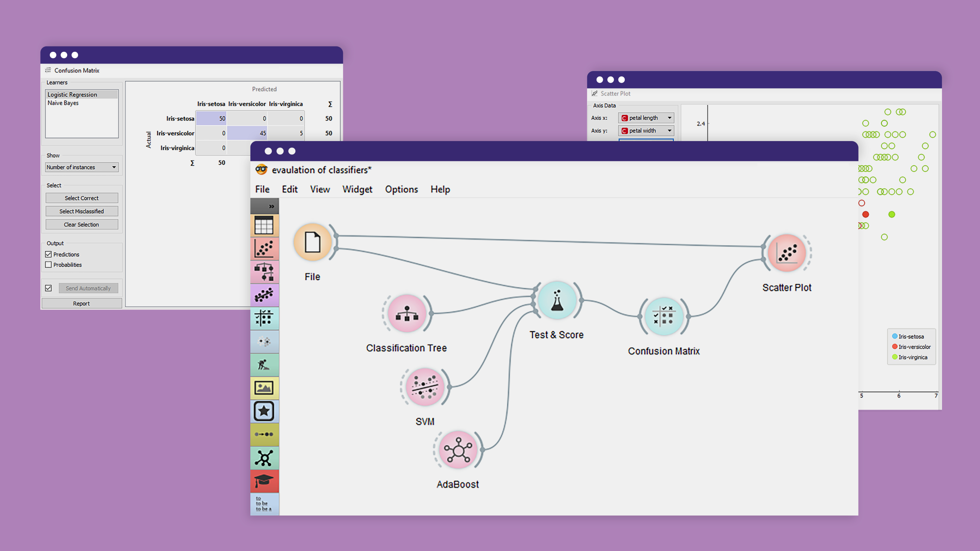This screenshot has height=551, width=980.
Task: Click the Iris-versicolor red legend dot
Action: click(x=895, y=347)
